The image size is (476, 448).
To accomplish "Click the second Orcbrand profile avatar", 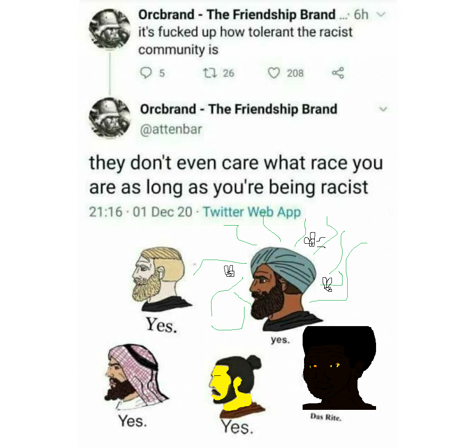I will point(110,118).
